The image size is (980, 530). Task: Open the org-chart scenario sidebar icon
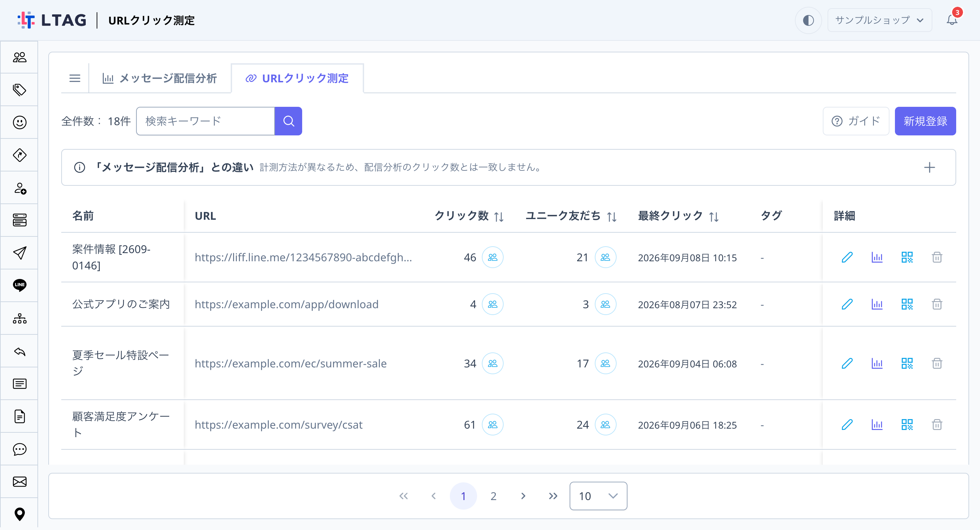coord(19,319)
